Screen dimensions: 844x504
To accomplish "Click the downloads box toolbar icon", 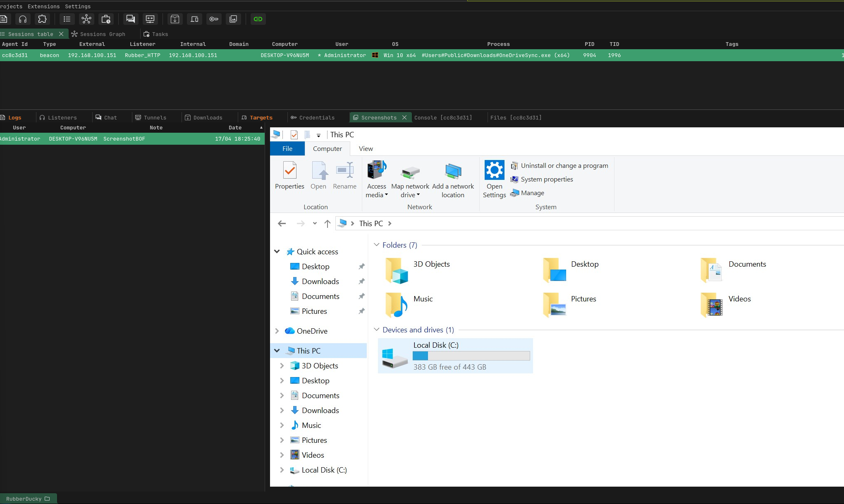I will 175,19.
